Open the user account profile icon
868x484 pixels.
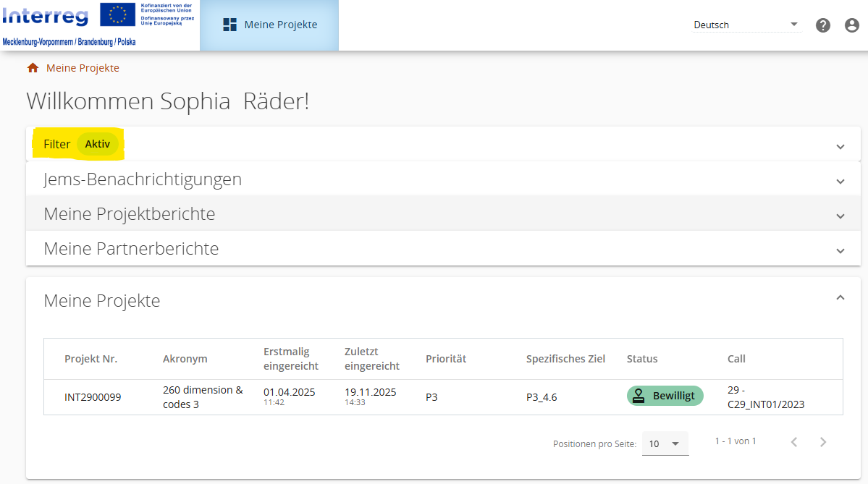click(852, 25)
